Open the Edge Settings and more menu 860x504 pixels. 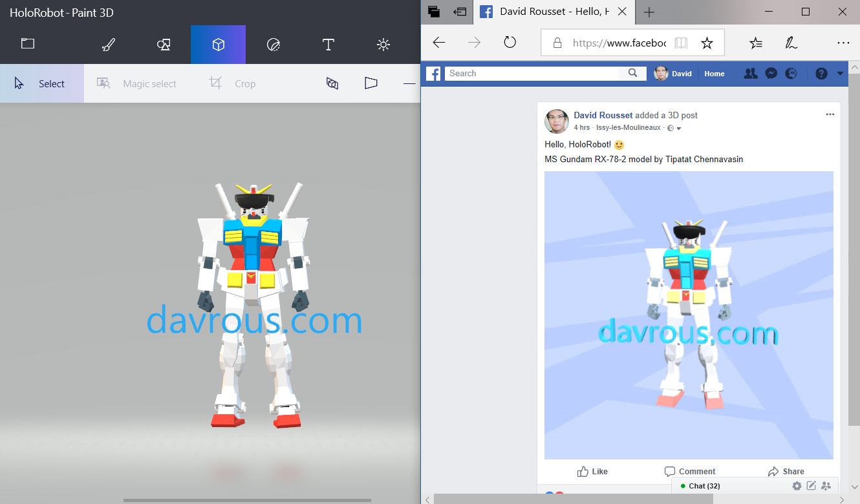[843, 43]
